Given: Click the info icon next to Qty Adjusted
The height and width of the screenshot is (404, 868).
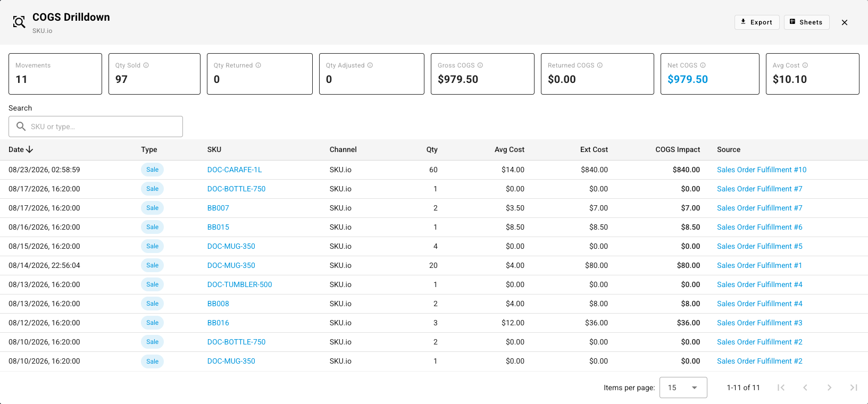Looking at the screenshot, I should point(370,65).
